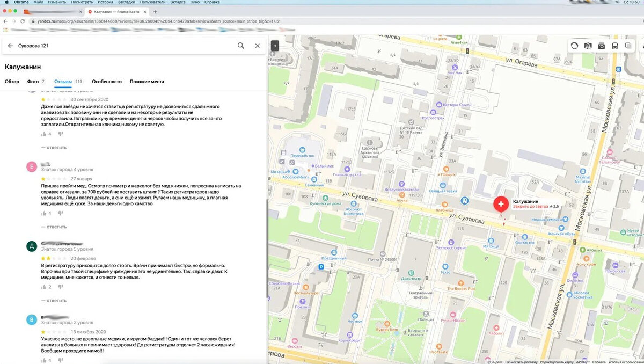Click the Театральный зритель label on the map
The height and width of the screenshot is (364, 644).
[420, 295]
